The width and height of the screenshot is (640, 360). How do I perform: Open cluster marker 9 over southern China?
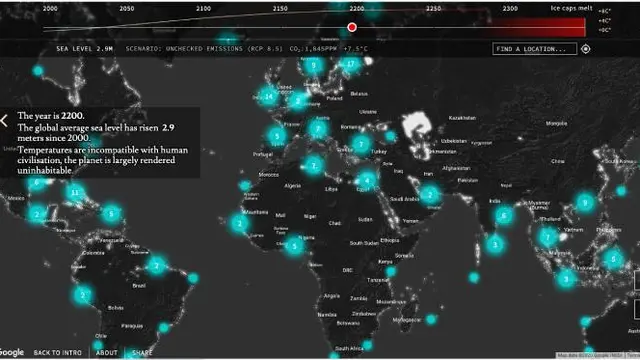click(585, 202)
